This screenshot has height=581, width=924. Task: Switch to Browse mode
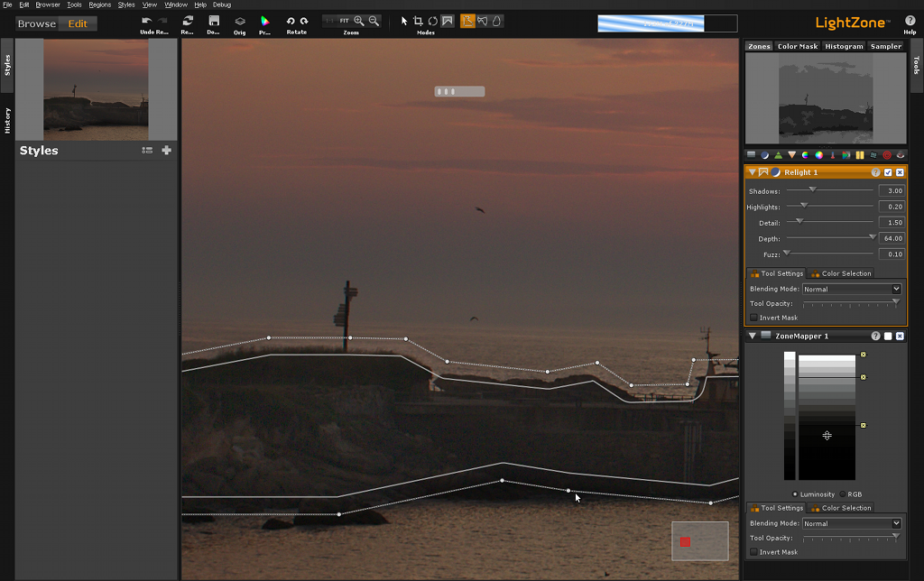pos(37,23)
